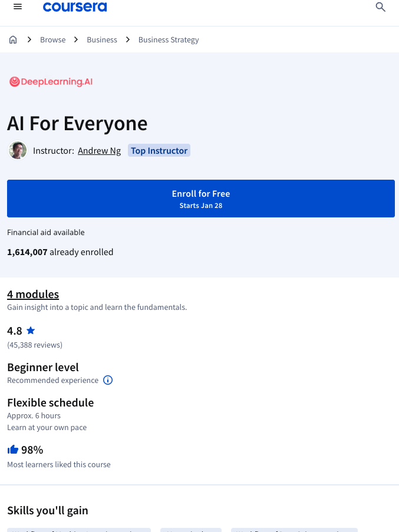Screen dimensions: 399x532
Task: Click the blue star rating icon
Action: (x=31, y=331)
